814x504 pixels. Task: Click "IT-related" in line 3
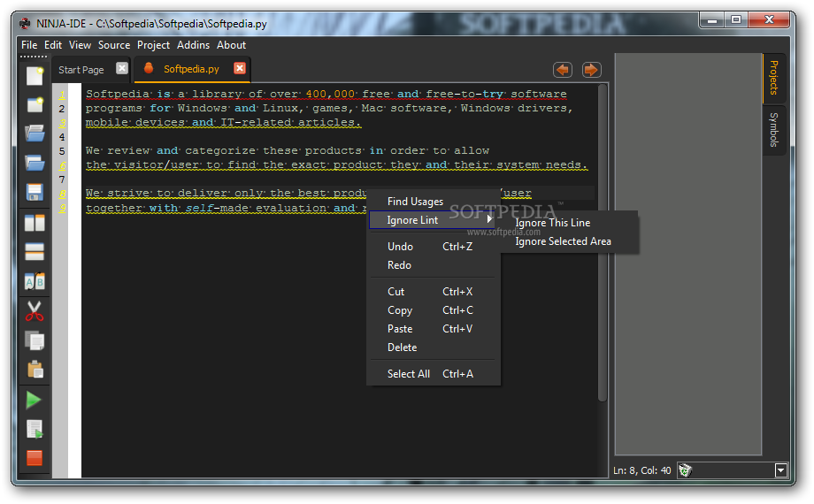(x=256, y=123)
